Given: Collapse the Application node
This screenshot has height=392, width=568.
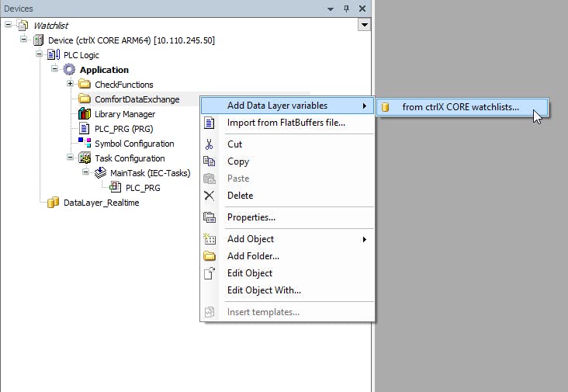Looking at the screenshot, I should 54,68.
